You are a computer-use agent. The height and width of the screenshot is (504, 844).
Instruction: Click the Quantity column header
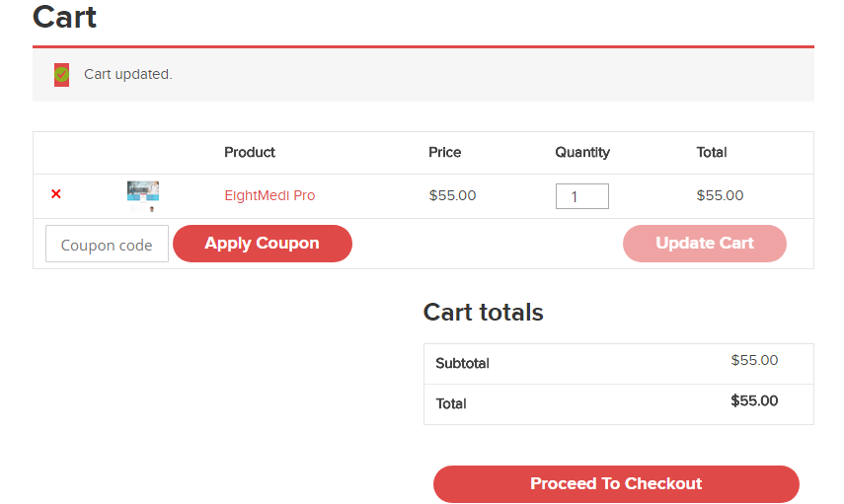pyautogui.click(x=582, y=152)
